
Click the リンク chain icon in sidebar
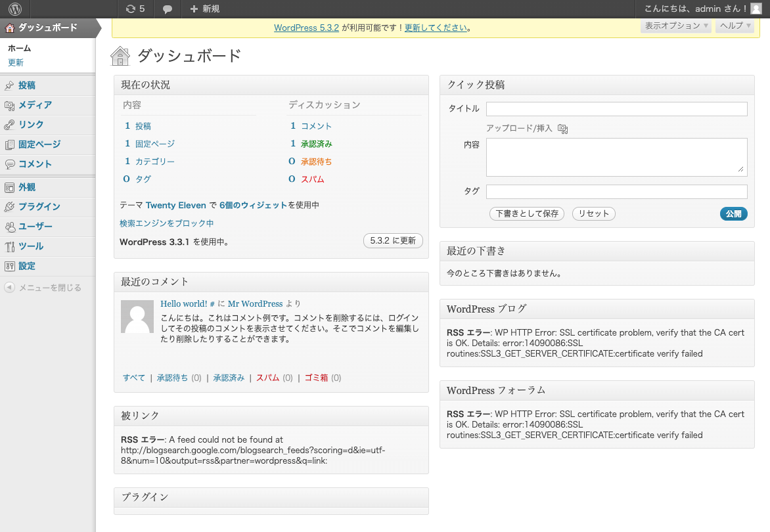click(9, 125)
